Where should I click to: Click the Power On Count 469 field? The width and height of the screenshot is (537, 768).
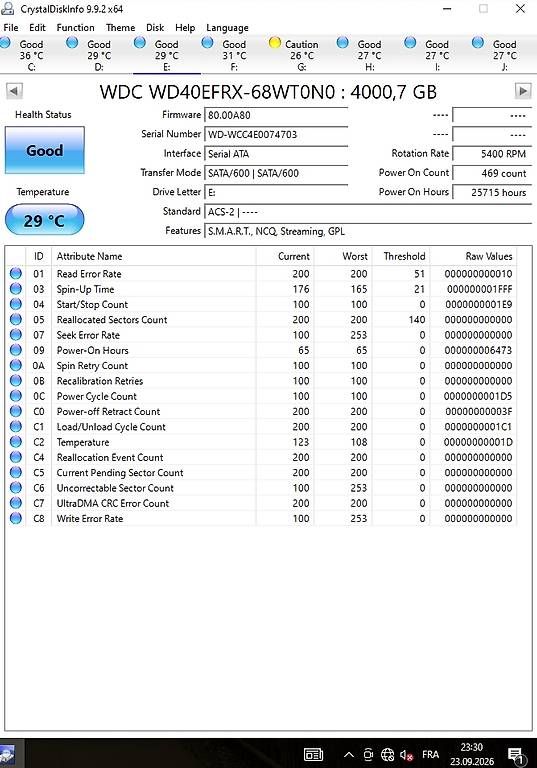pyautogui.click(x=492, y=173)
